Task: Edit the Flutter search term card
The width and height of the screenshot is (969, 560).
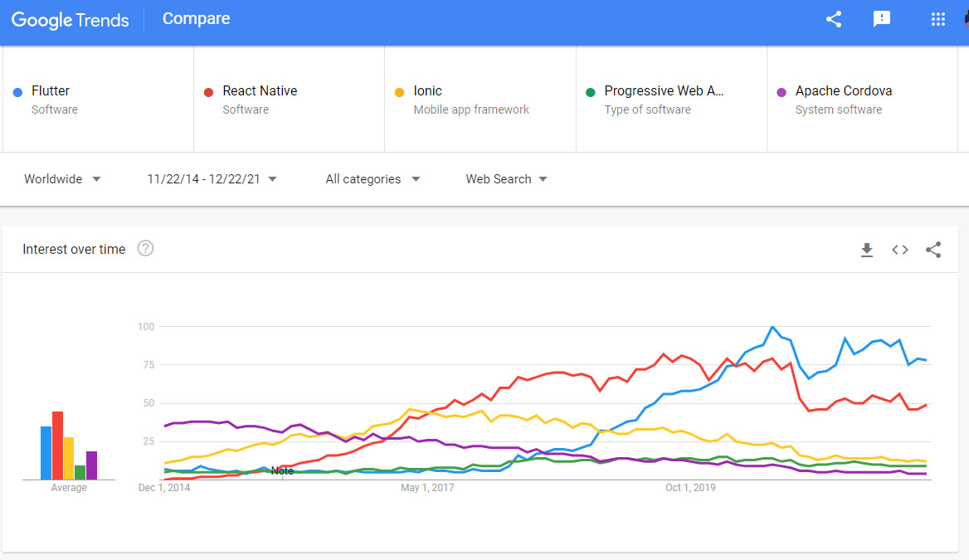Action: 98,99
